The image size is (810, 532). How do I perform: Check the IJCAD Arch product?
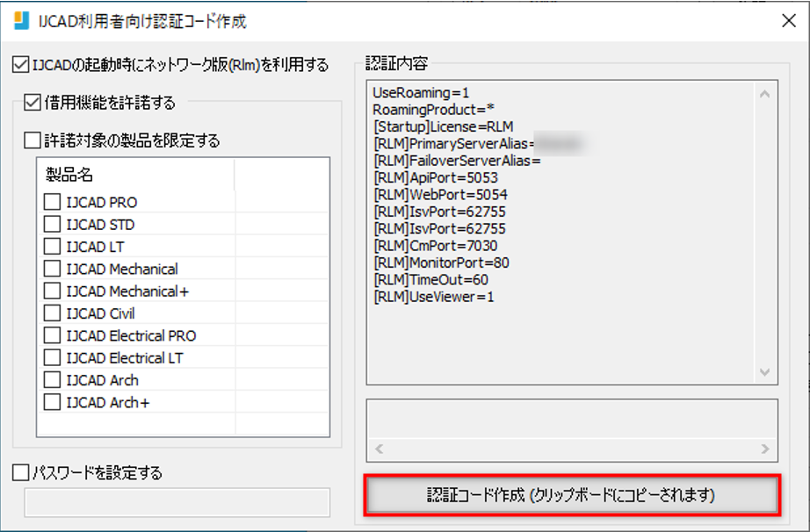tap(52, 380)
